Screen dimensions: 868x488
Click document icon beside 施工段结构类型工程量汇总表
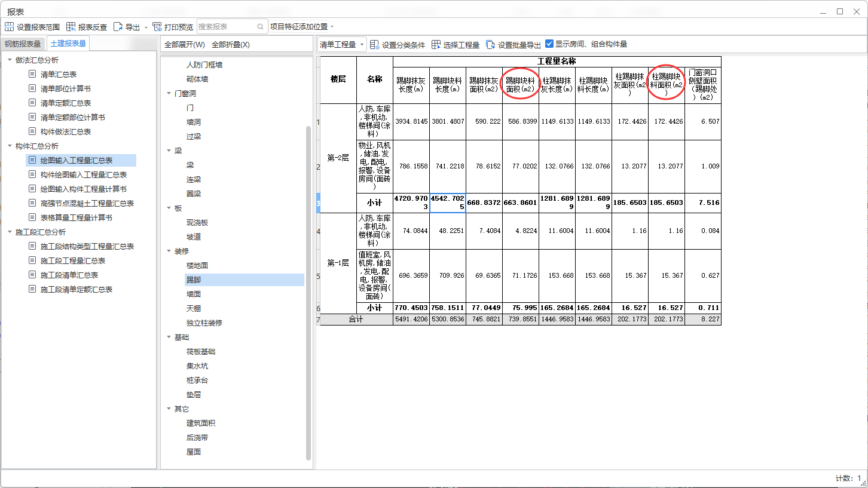point(32,246)
